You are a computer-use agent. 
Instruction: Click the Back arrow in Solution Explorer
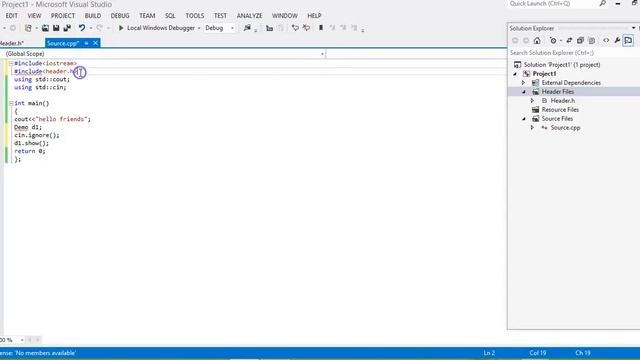515,40
